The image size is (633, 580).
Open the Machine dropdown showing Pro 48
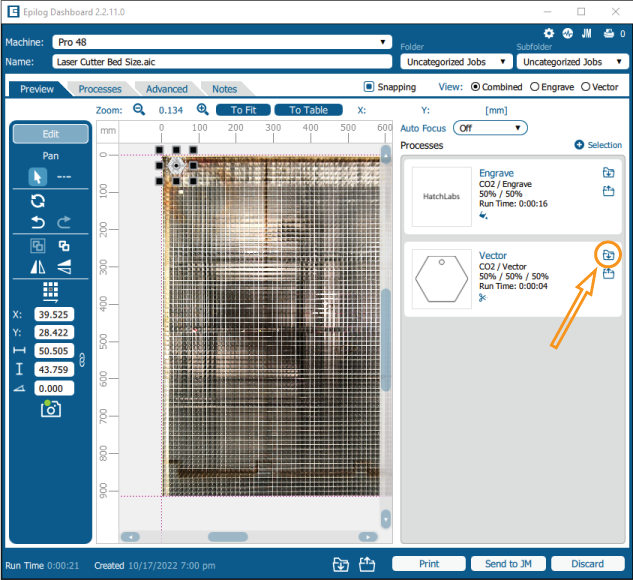222,42
